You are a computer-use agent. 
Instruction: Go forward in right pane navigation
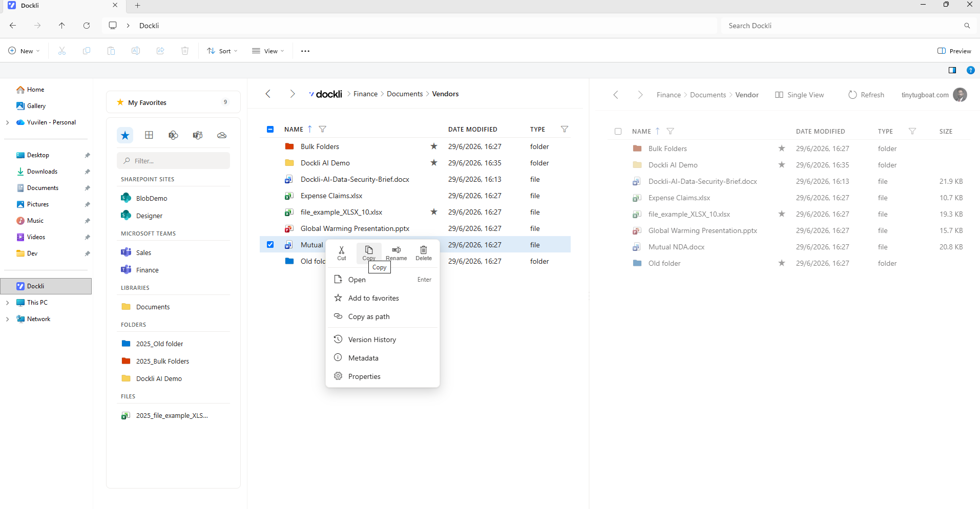tap(640, 95)
